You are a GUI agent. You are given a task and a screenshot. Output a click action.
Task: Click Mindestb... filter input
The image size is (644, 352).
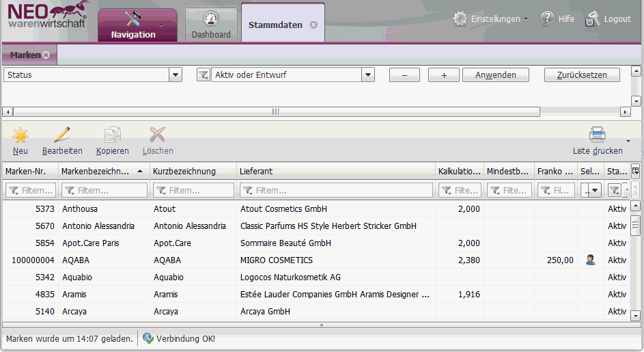coord(509,191)
